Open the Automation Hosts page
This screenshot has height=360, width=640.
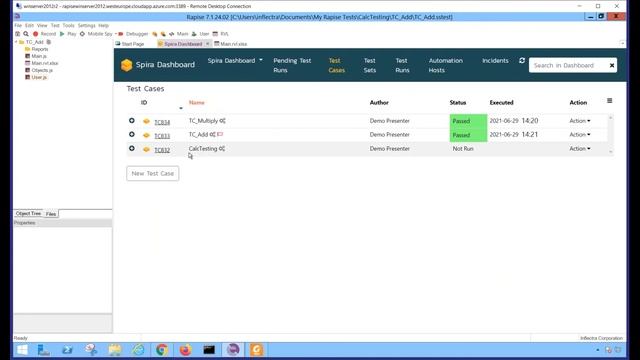446,65
